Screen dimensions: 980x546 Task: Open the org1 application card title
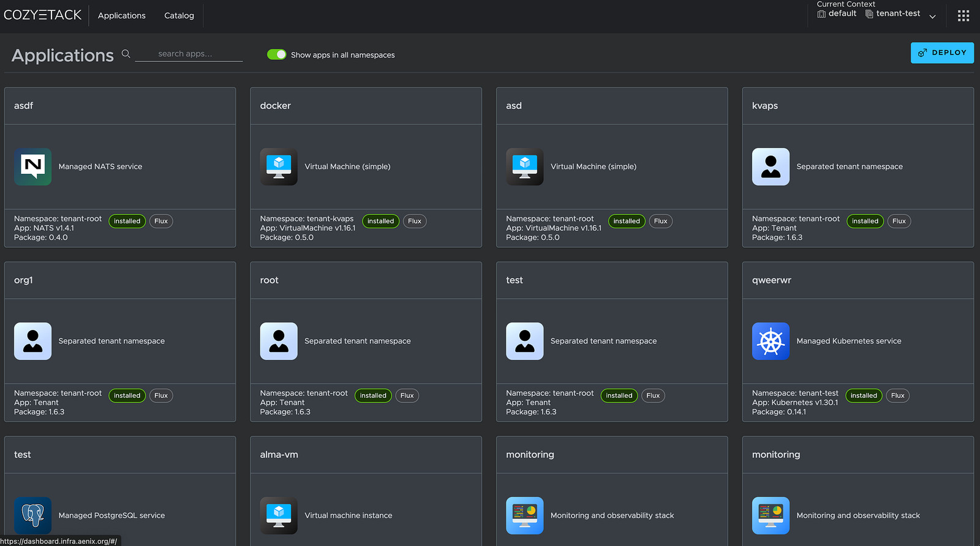(x=23, y=280)
